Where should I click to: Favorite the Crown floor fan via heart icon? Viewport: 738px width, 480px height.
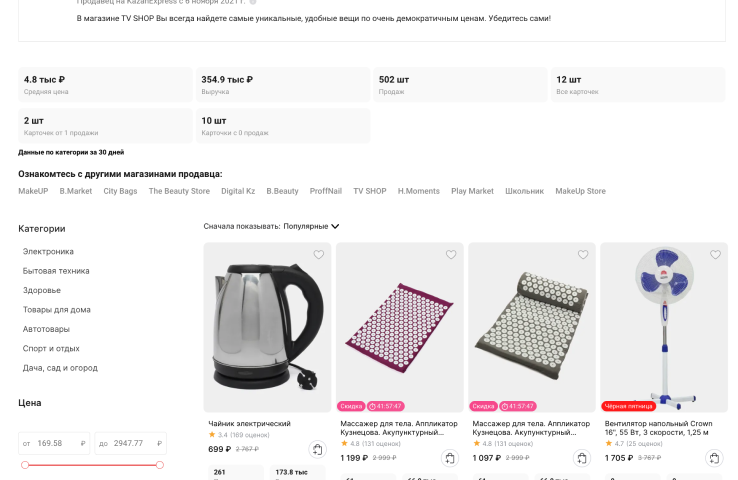[715, 255]
